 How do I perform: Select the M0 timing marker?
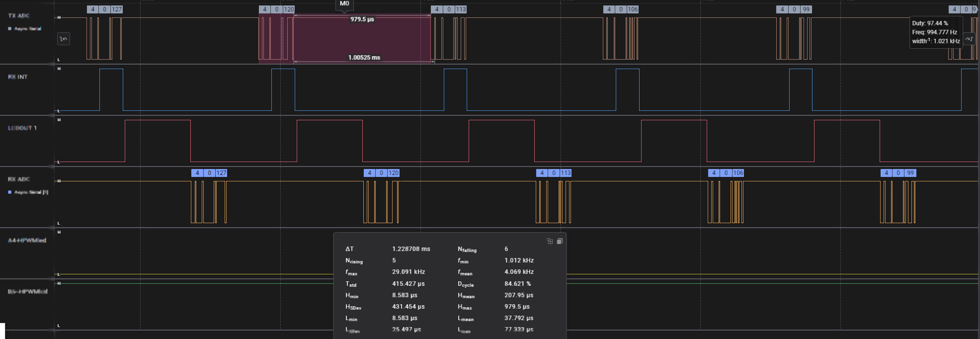[344, 4]
